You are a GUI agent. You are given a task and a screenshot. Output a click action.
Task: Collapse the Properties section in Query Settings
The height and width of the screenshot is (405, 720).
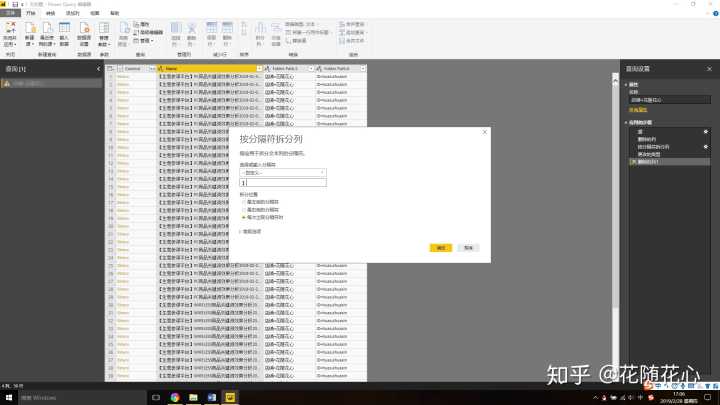626,85
